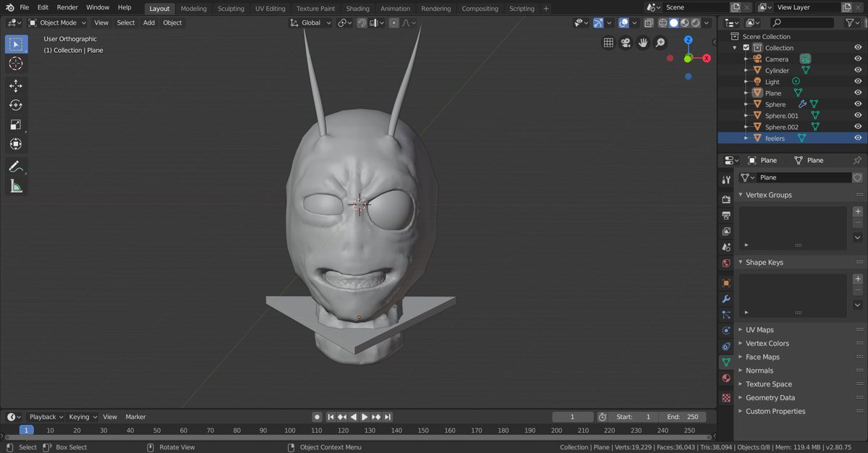The width and height of the screenshot is (868, 453).
Task: Select the Scale tool
Action: click(16, 124)
